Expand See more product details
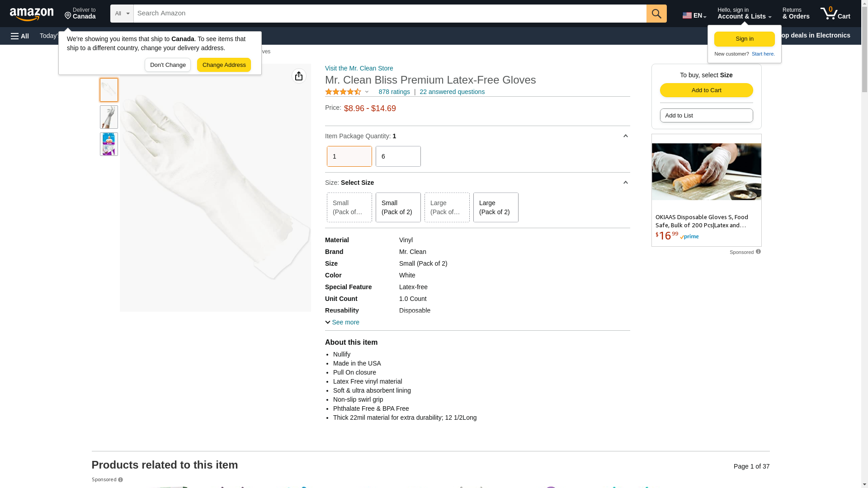The height and width of the screenshot is (488, 868). (x=342, y=322)
